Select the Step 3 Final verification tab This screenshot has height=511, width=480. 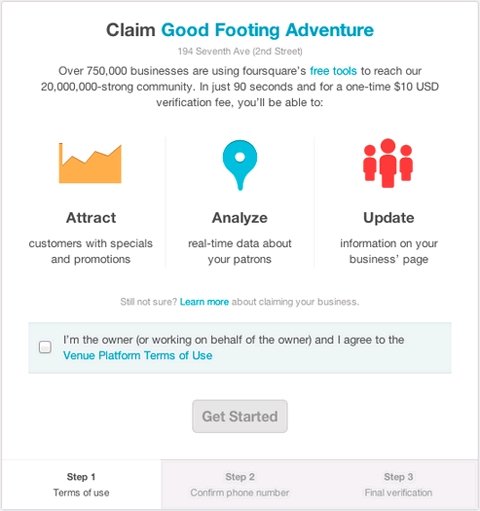(398, 484)
